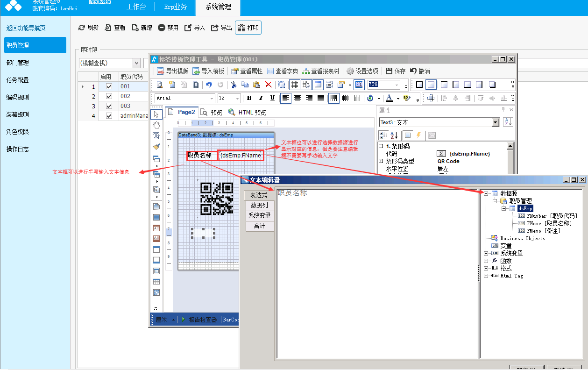Screen dimensions: 588x370
Task: Click the 禁用 disable toolbar button
Action: (168, 28)
